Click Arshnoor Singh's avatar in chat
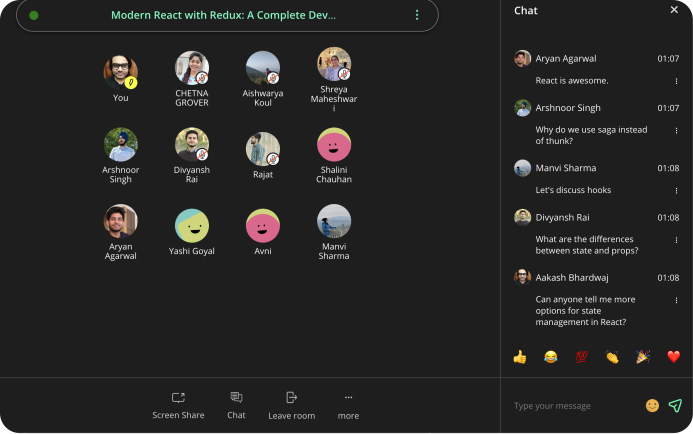The height and width of the screenshot is (434, 693). click(x=522, y=108)
